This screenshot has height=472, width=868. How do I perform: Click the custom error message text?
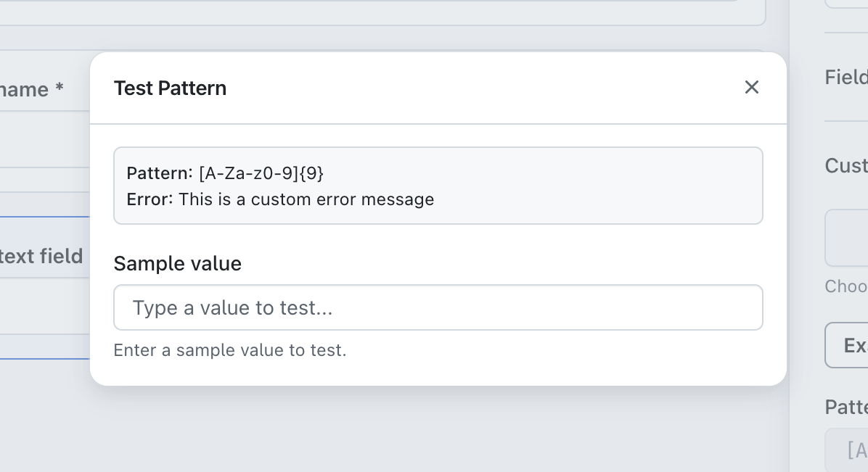coord(306,199)
